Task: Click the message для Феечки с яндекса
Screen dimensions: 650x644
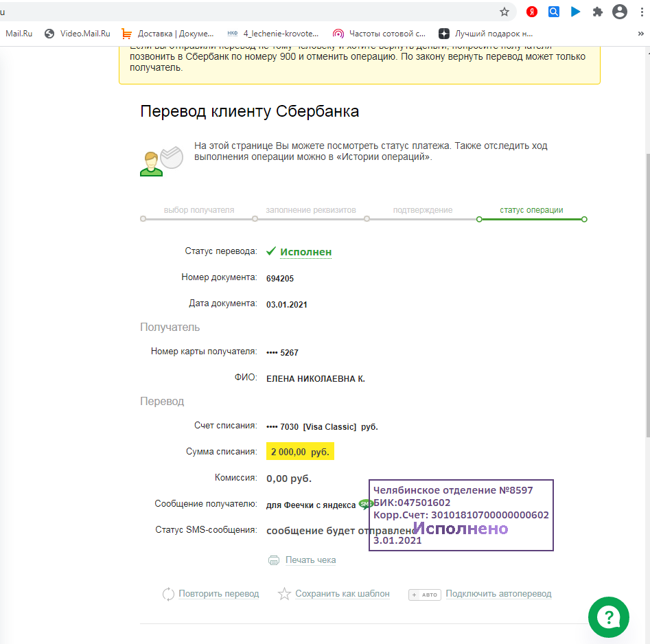Action: [310, 505]
